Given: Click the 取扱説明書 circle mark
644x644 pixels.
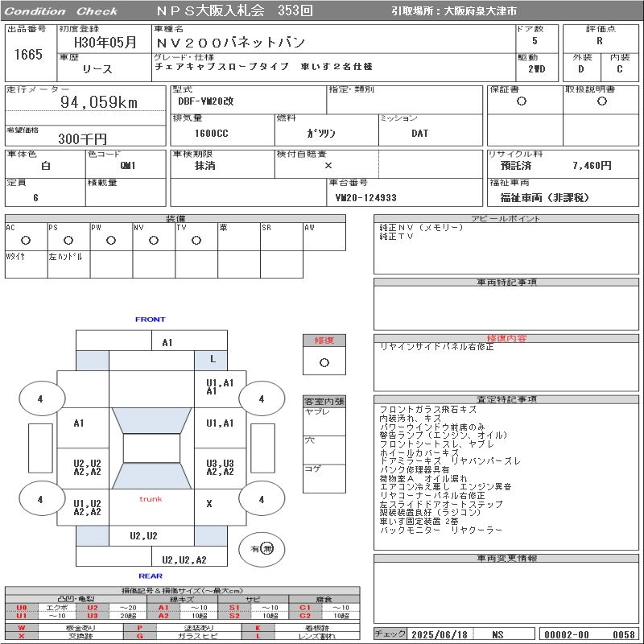Looking at the screenshot, I should [601, 101].
